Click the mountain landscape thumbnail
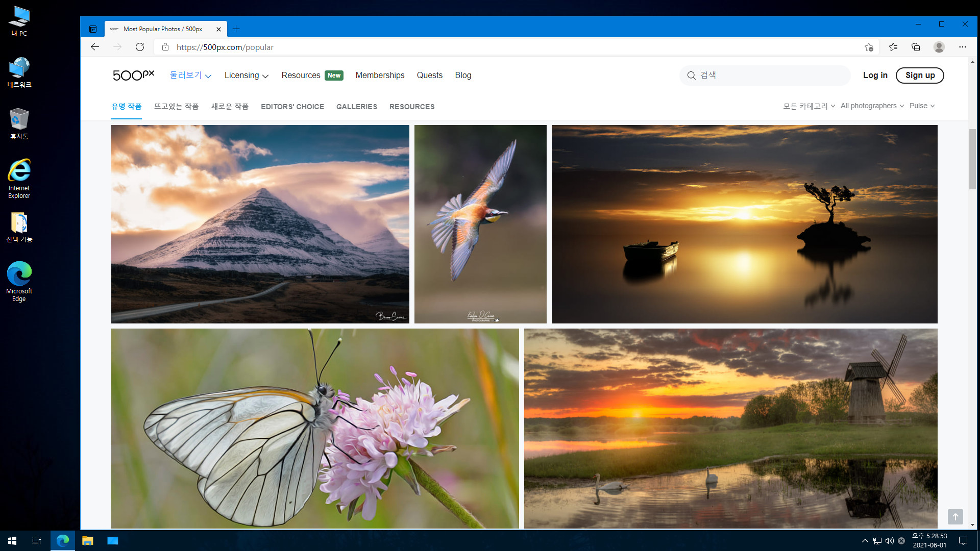This screenshot has height=551, width=980. [260, 224]
